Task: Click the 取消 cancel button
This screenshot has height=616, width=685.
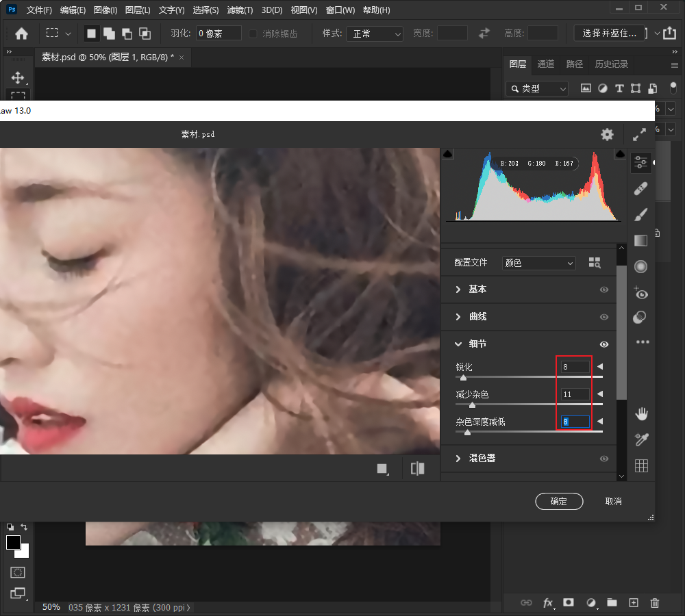Action: click(x=613, y=501)
